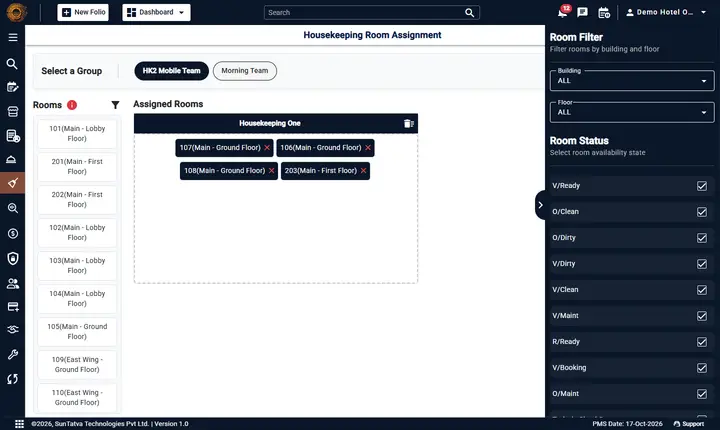Image resolution: width=720 pixels, height=430 pixels.
Task: Open the hamburger menu icon
Action: point(13,38)
